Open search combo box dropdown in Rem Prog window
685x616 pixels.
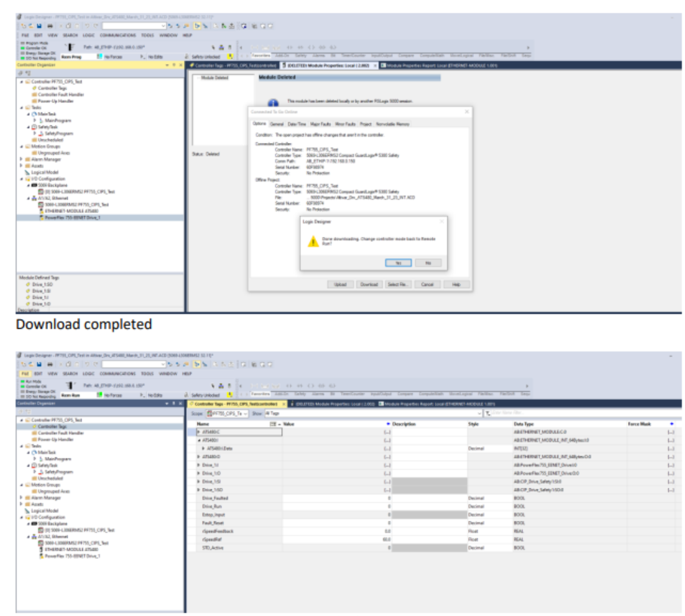[x=163, y=26]
